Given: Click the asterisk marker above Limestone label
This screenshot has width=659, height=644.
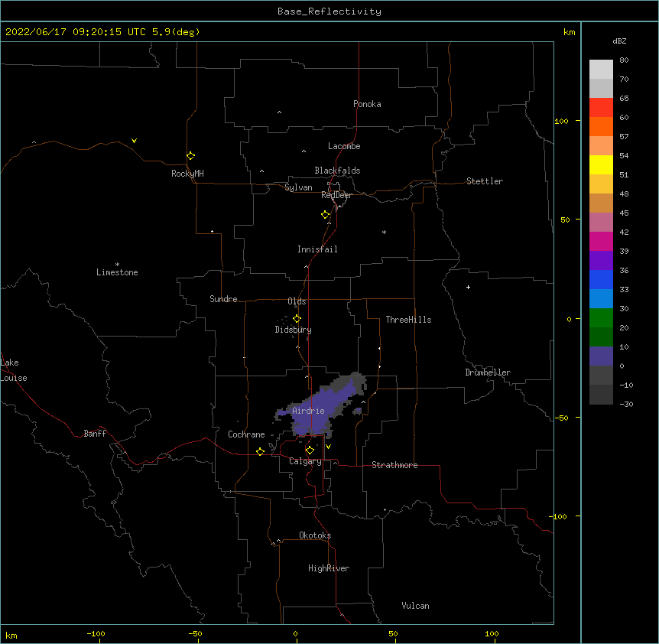Looking at the screenshot, I should (x=117, y=265).
